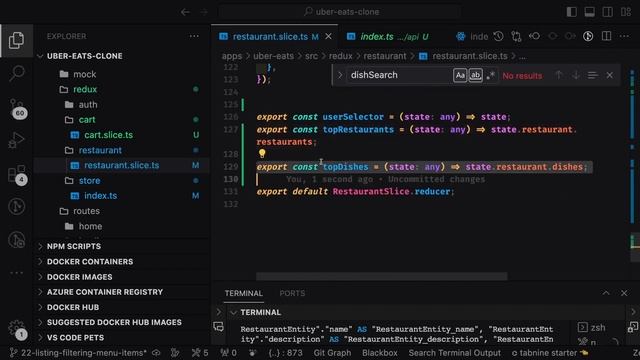Click Explorer panel more actions ellipsis

pyautogui.click(x=194, y=36)
